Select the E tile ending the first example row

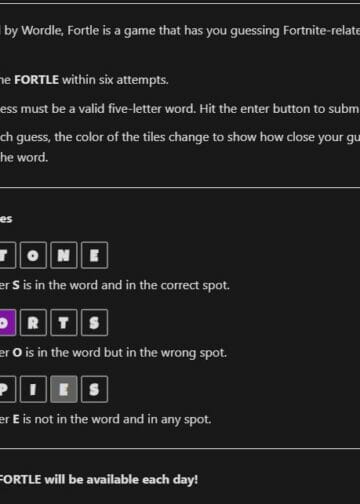[x=94, y=255]
